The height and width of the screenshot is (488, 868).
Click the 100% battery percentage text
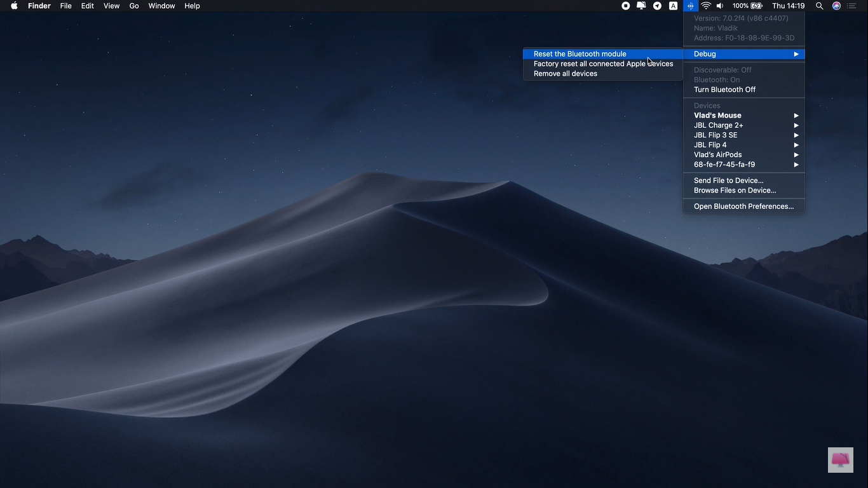(x=740, y=6)
